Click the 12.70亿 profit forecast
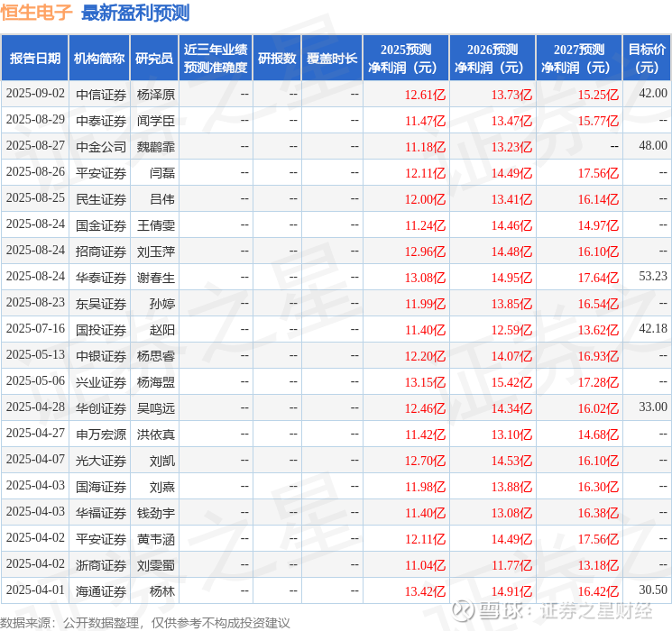 click(425, 461)
